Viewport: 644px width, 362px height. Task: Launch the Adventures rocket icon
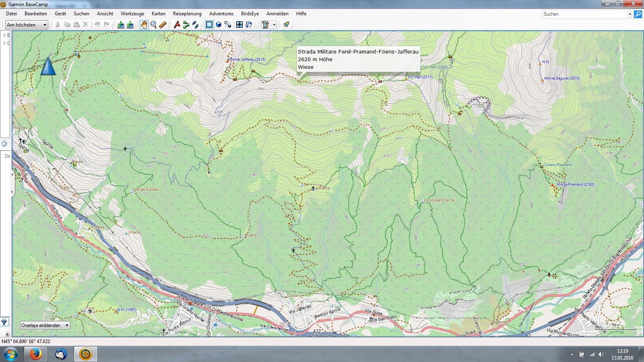click(x=286, y=25)
